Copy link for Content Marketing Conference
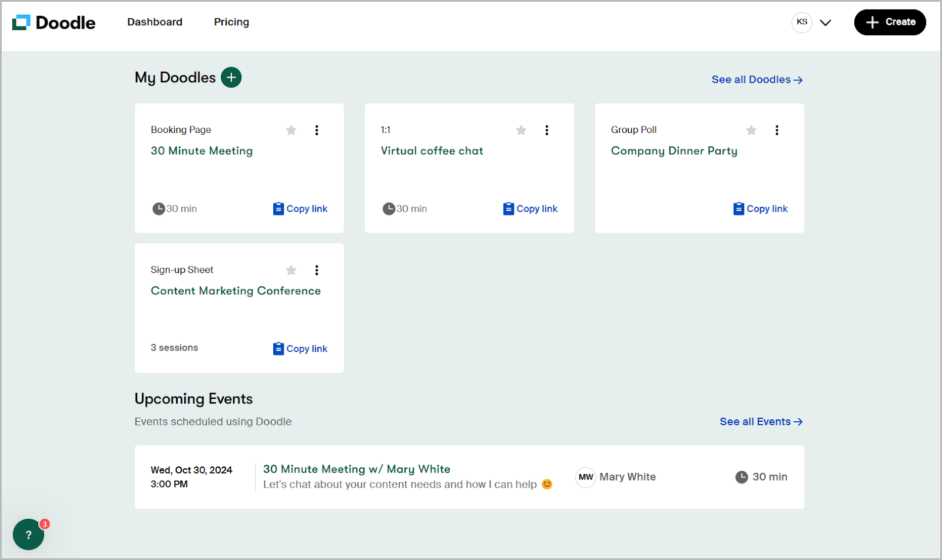The height and width of the screenshot is (560, 942). tap(300, 349)
